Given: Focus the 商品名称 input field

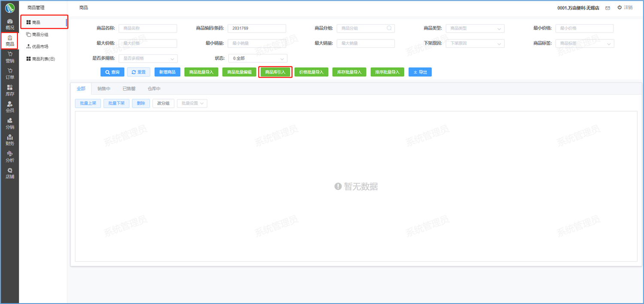Looking at the screenshot, I should pyautogui.click(x=148, y=28).
